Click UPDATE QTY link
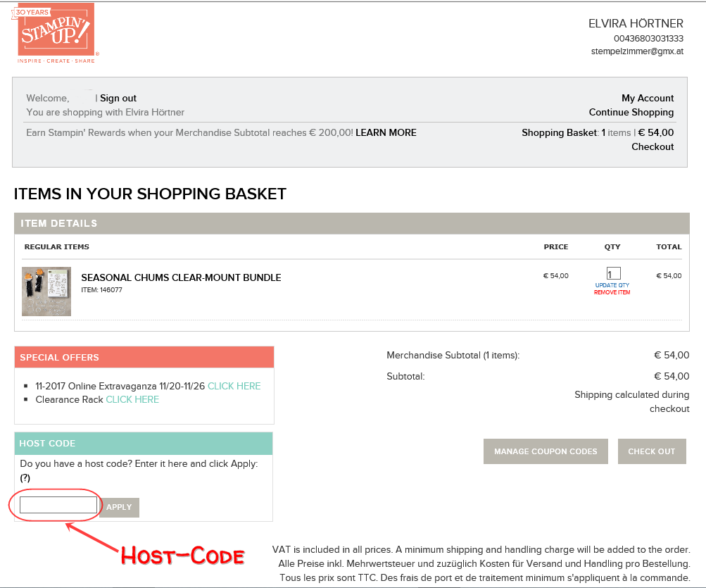706x588 pixels. click(x=612, y=285)
